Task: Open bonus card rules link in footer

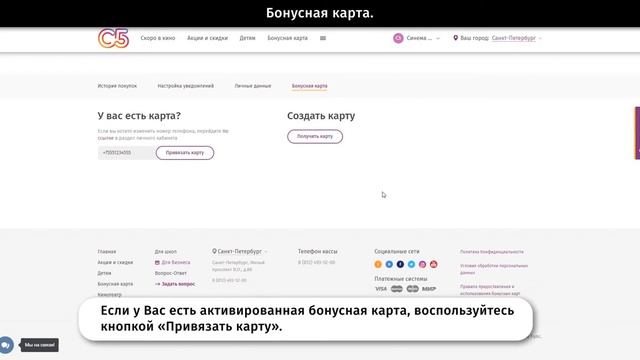Action: click(x=490, y=290)
